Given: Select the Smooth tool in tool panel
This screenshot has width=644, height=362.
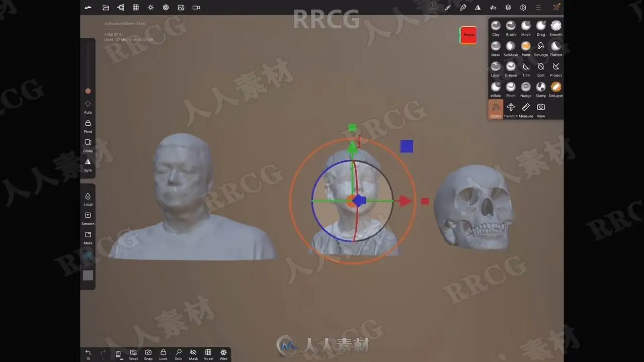Looking at the screenshot, I should click(x=556, y=28).
